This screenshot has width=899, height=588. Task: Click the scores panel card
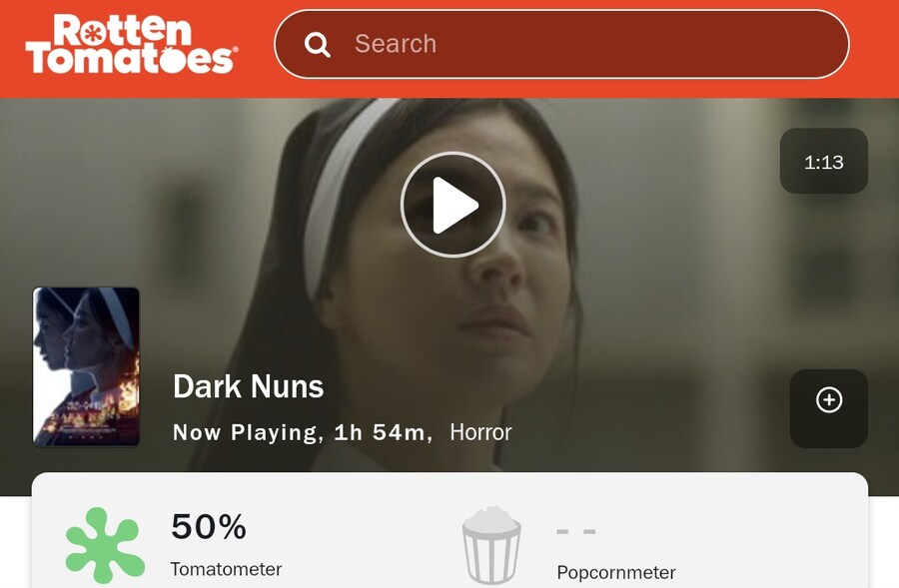[449, 531]
